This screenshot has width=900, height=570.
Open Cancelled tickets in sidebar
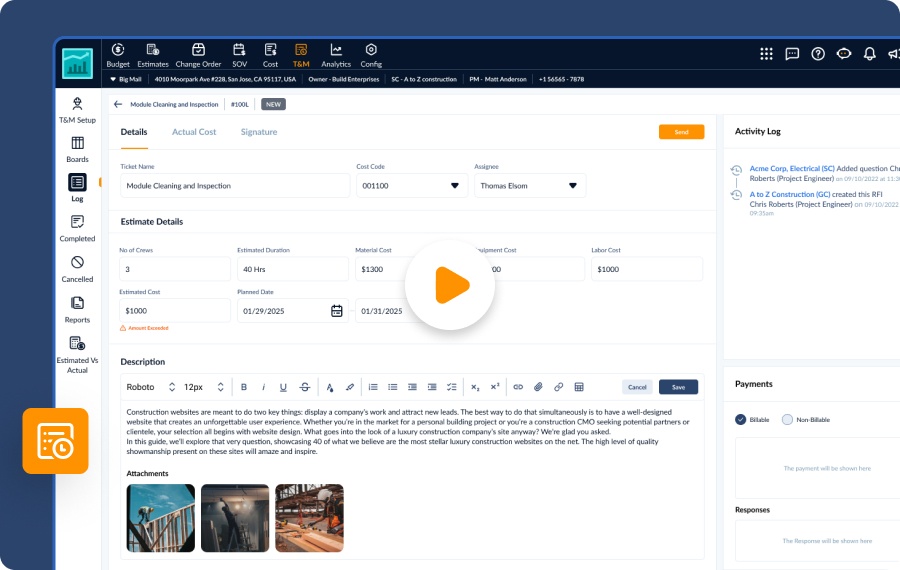pyautogui.click(x=77, y=269)
